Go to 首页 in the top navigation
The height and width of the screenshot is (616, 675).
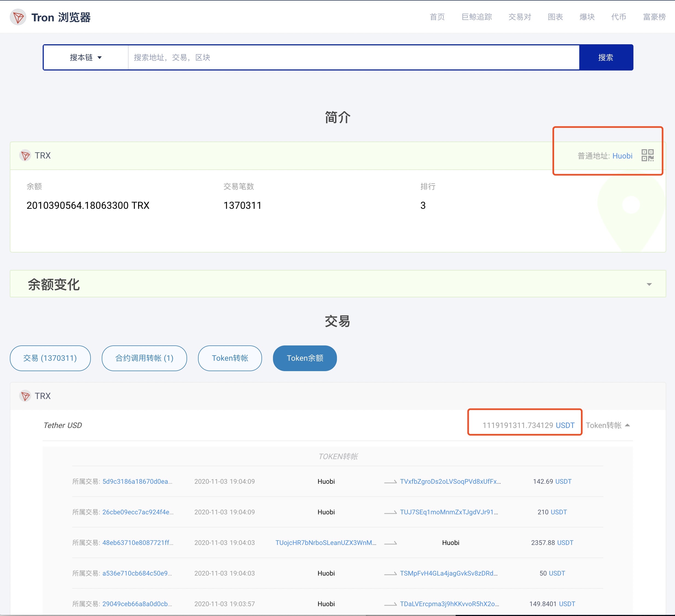(437, 17)
